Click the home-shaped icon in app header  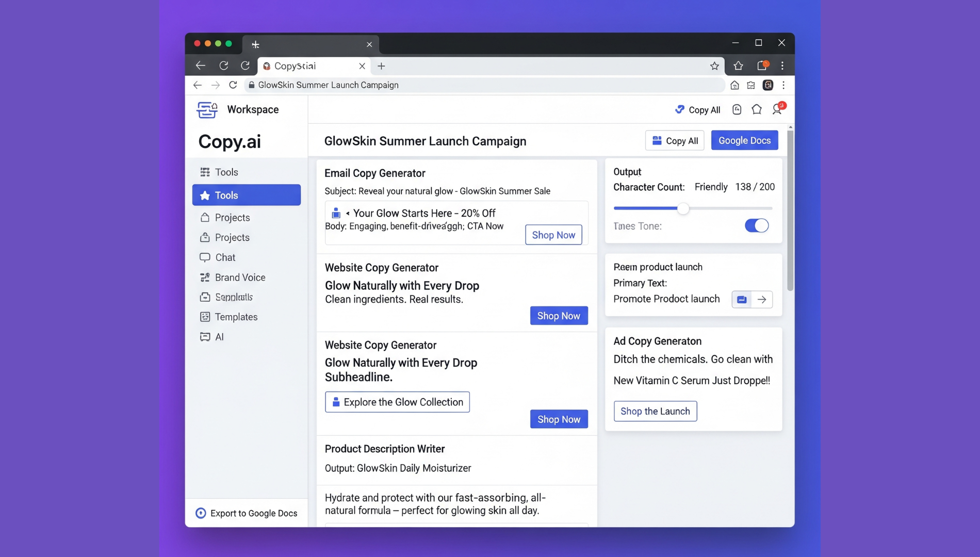757,109
